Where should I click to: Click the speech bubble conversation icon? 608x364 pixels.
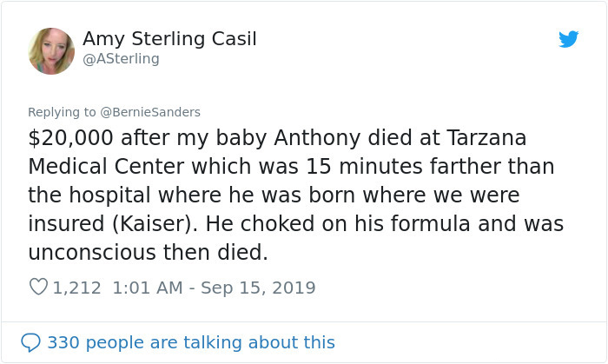30,342
